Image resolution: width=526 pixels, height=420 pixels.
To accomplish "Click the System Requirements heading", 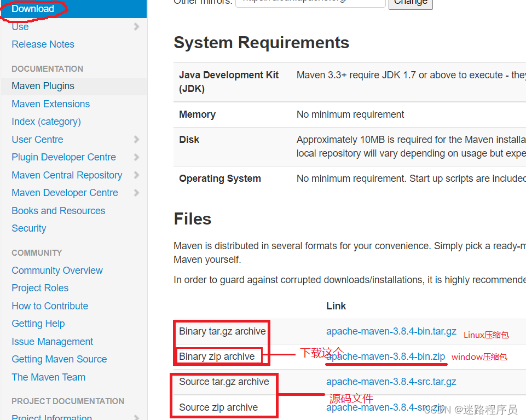I will [262, 43].
